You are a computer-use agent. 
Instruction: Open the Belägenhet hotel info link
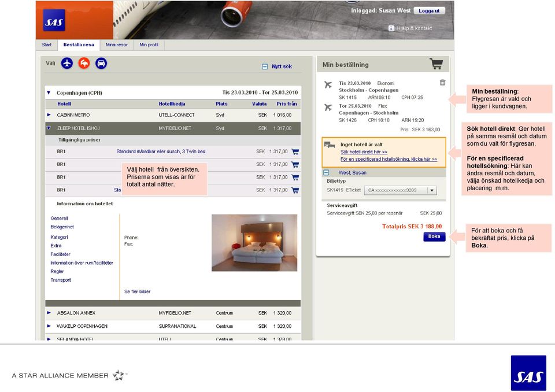62,227
